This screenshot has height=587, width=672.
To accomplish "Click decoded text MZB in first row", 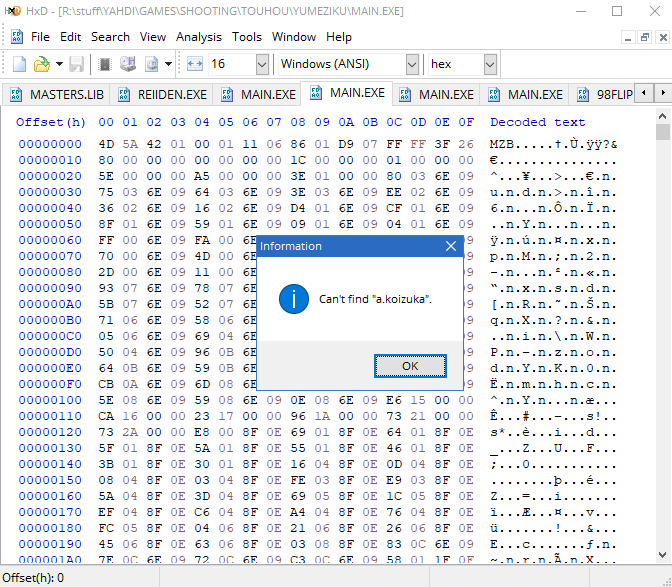I will coord(502,144).
